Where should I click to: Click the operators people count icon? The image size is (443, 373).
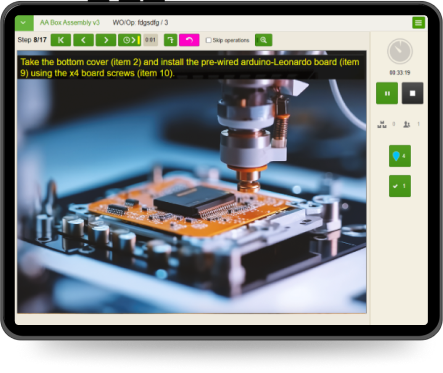(407, 124)
